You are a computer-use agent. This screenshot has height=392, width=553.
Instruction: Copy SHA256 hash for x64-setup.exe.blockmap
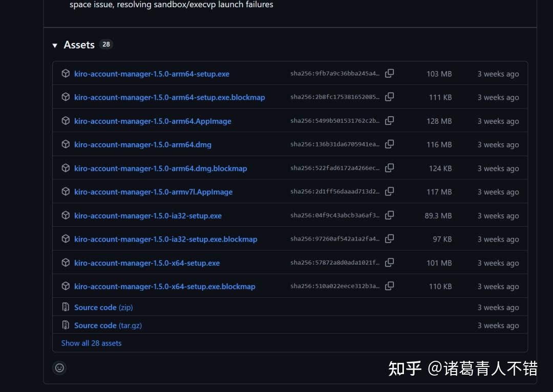389,287
